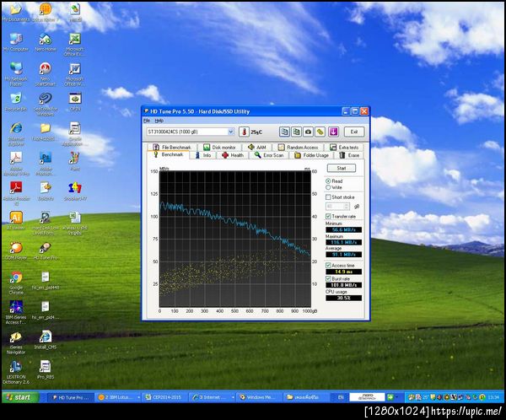Open Nero StartSmart desktop shortcut
The image size is (506, 420).
point(46,74)
